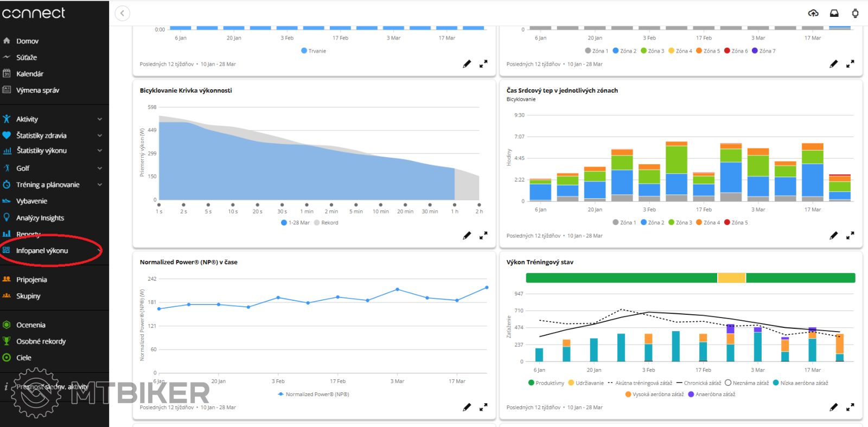Expand the Aktivity sidebar section
Screen dimensions: 868x427
coord(100,119)
